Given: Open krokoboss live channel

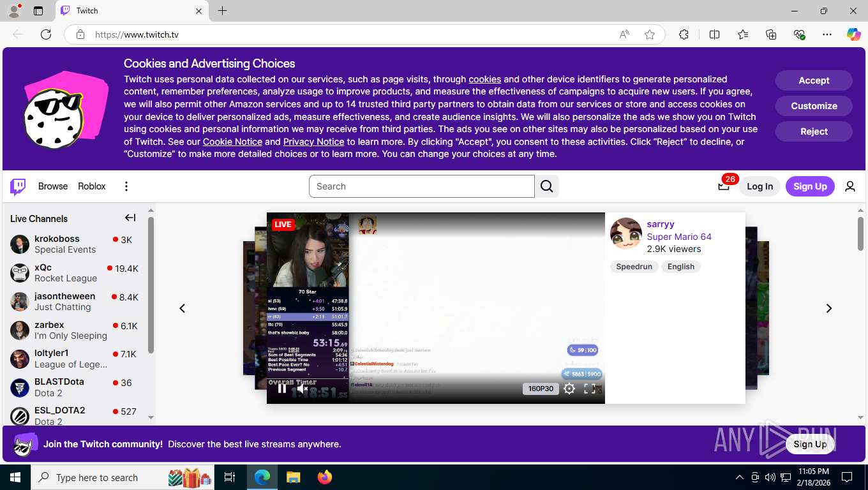Looking at the screenshot, I should tap(74, 244).
